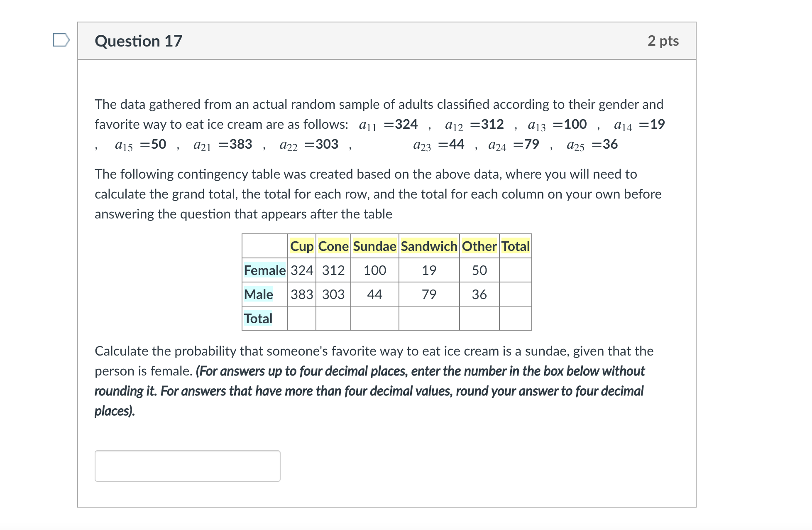
Task: Click the empty Male row Total cell
Action: pyautogui.click(x=515, y=294)
